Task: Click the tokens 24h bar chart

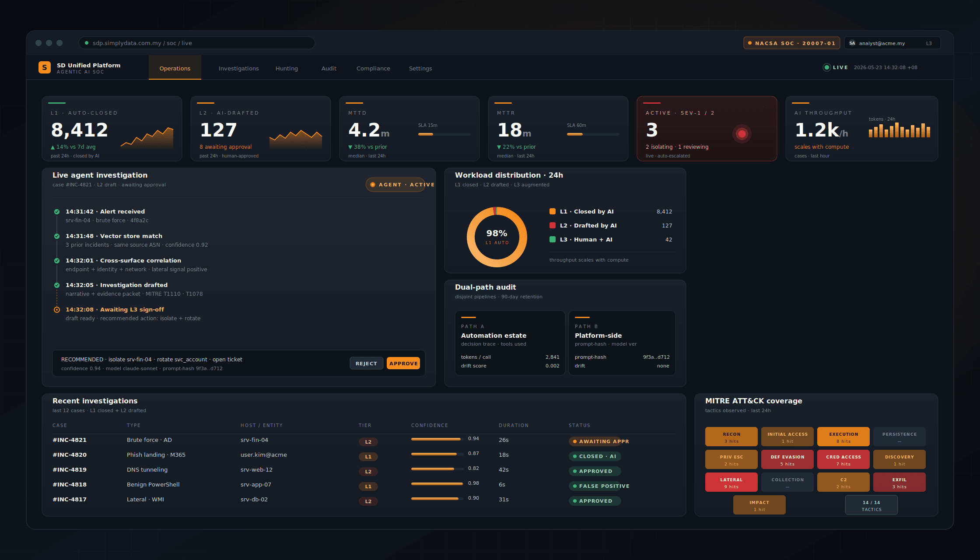Action: click(x=899, y=130)
